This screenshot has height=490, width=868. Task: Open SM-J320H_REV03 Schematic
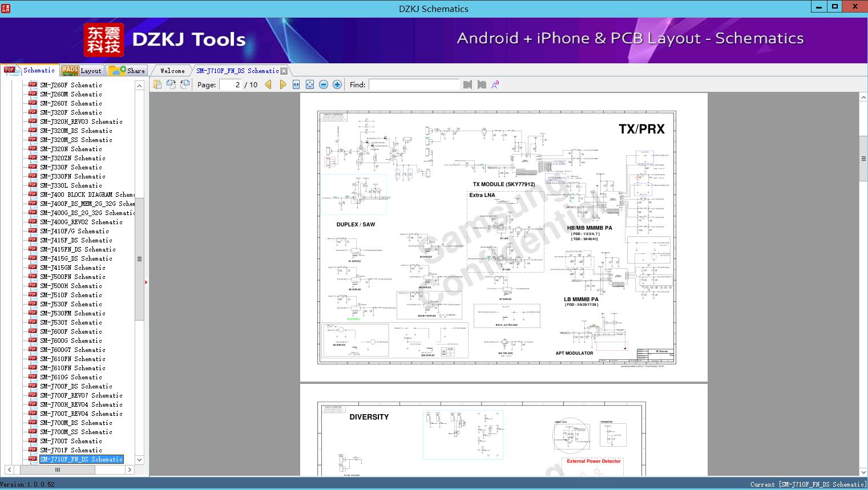(81, 122)
